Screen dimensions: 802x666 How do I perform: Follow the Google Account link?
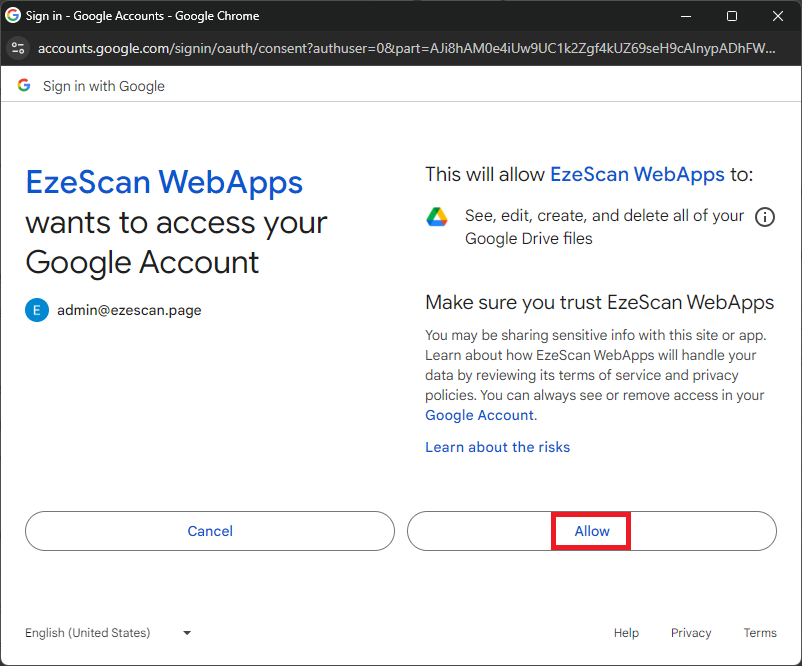480,415
